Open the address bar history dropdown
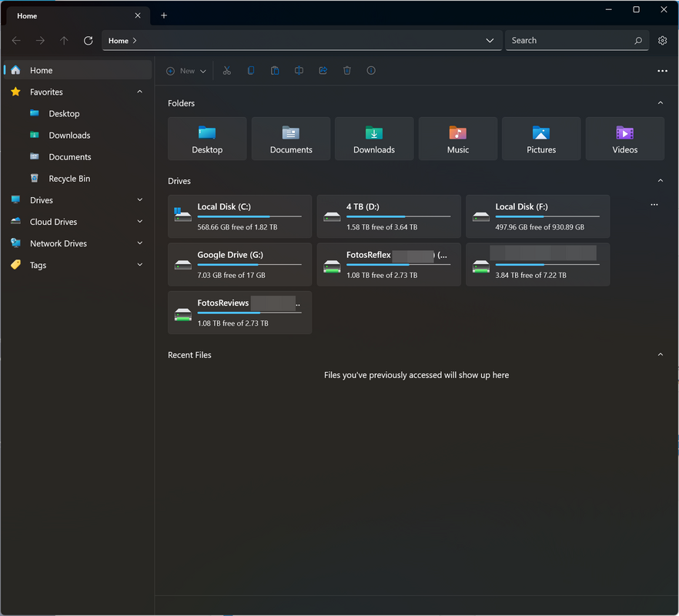 pyautogui.click(x=490, y=40)
